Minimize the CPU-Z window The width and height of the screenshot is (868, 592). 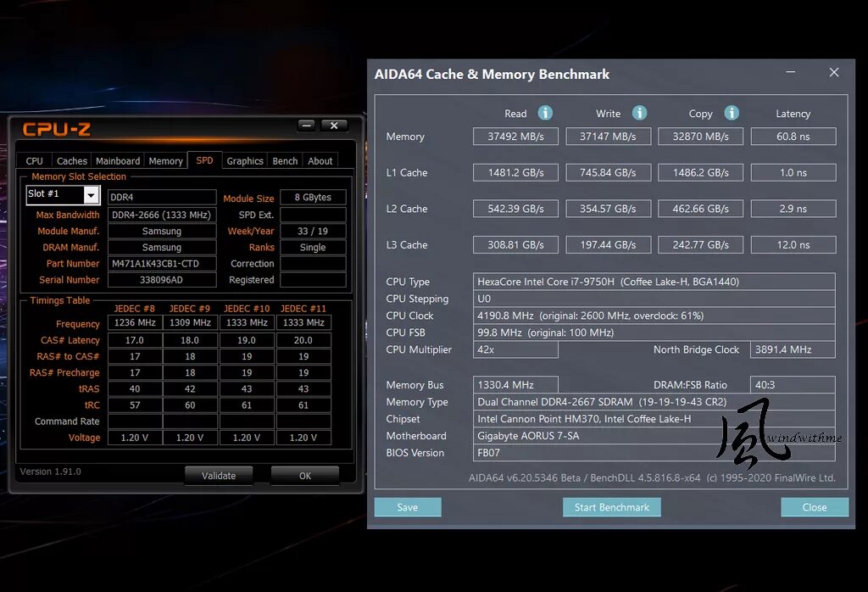pyautogui.click(x=306, y=126)
